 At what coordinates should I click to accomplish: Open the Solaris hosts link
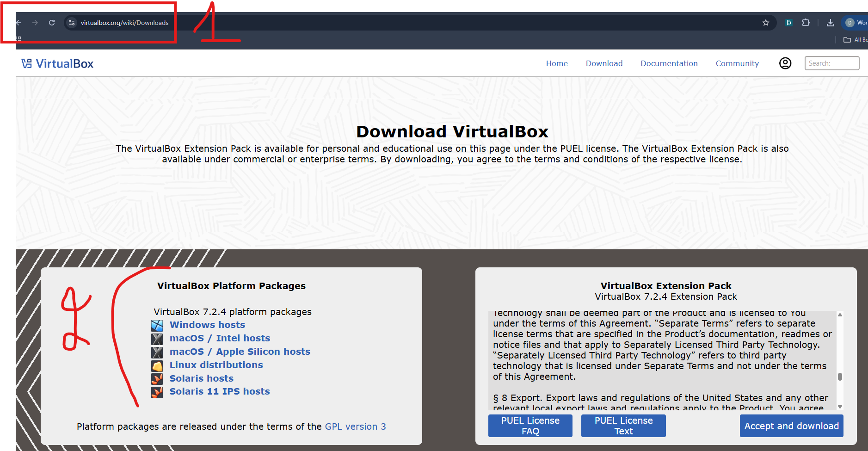point(201,378)
